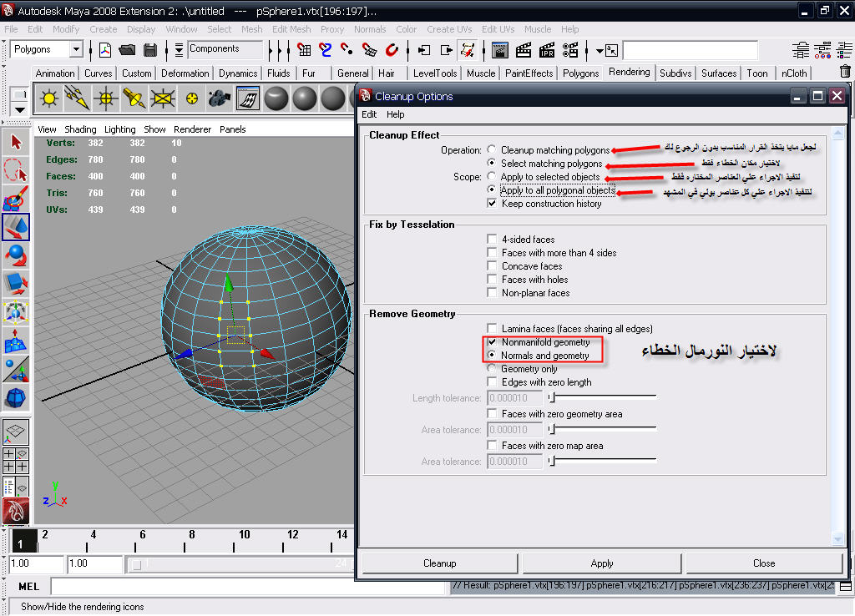The width and height of the screenshot is (855, 616).
Task: Open viewport Panels menu
Action: [232, 129]
